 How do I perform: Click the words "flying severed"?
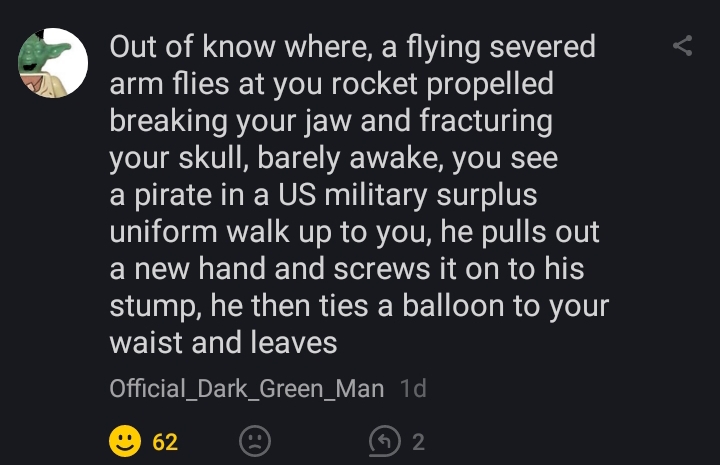(498, 47)
